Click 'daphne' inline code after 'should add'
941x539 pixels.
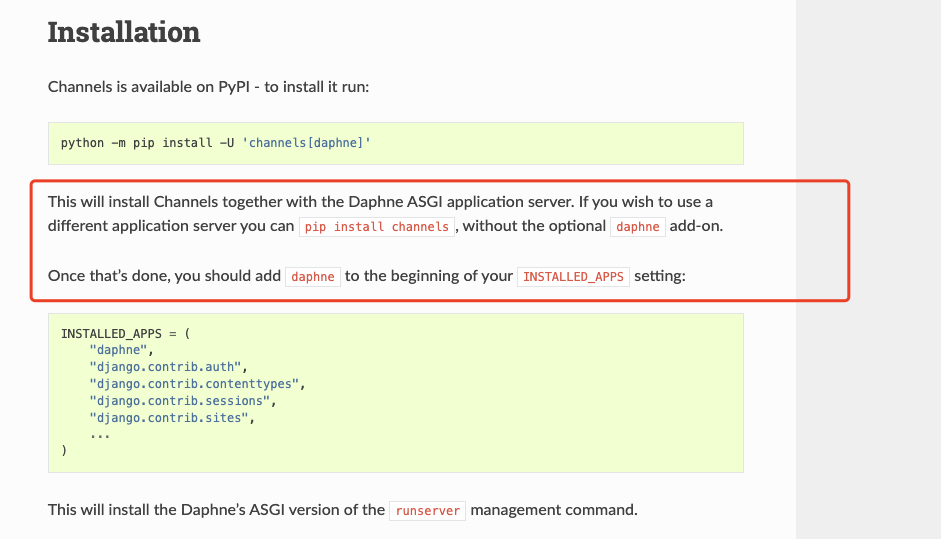(313, 277)
